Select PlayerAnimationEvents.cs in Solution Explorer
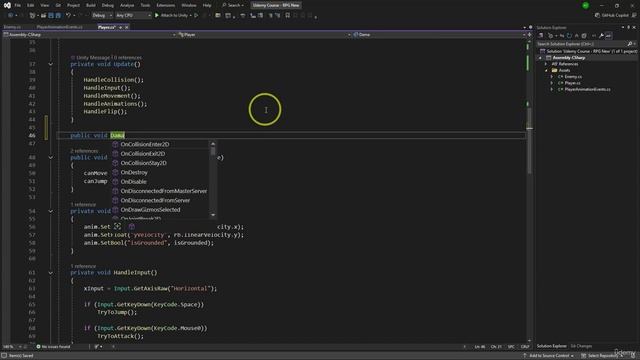The height and width of the screenshot is (360, 640). [587, 89]
